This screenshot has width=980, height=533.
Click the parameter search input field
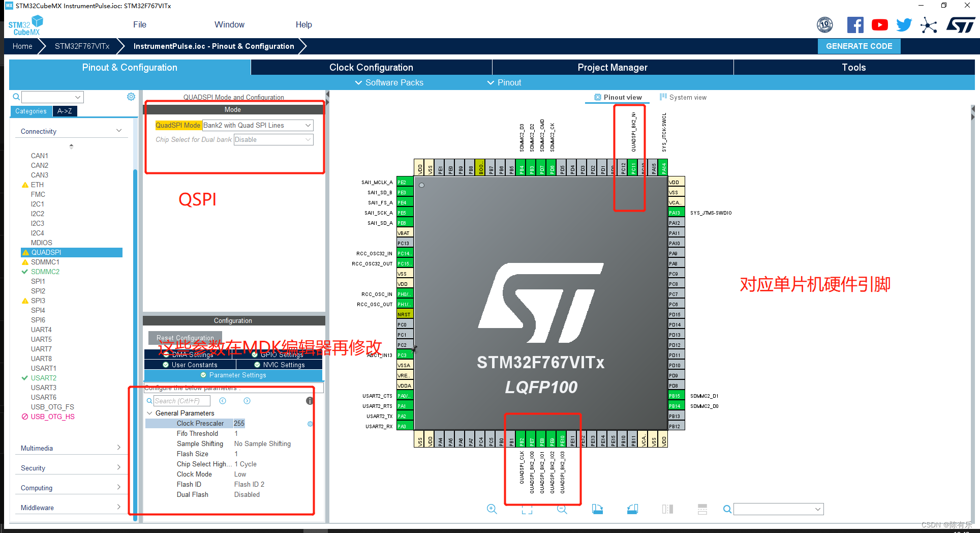(182, 401)
